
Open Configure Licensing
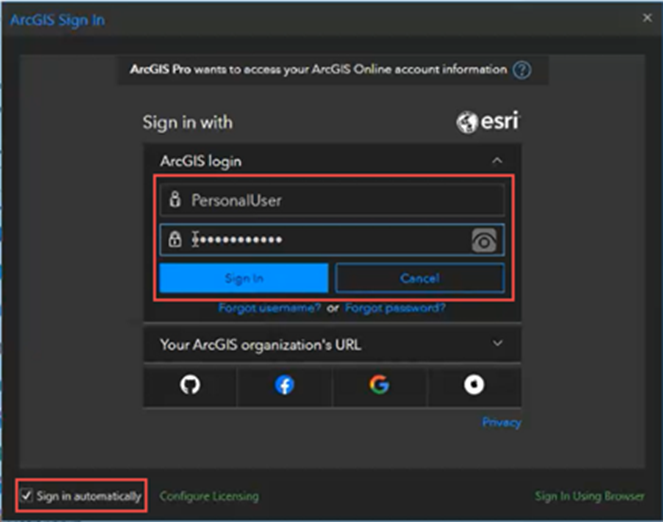pos(209,496)
